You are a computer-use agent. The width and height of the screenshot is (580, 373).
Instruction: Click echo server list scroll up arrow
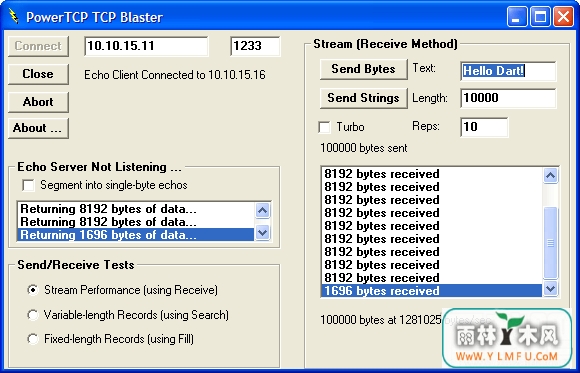pyautogui.click(x=263, y=211)
